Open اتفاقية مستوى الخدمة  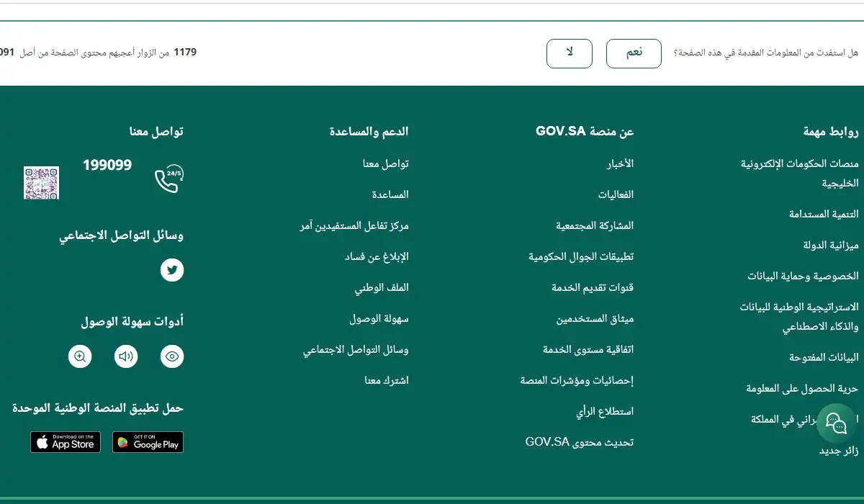point(588,349)
